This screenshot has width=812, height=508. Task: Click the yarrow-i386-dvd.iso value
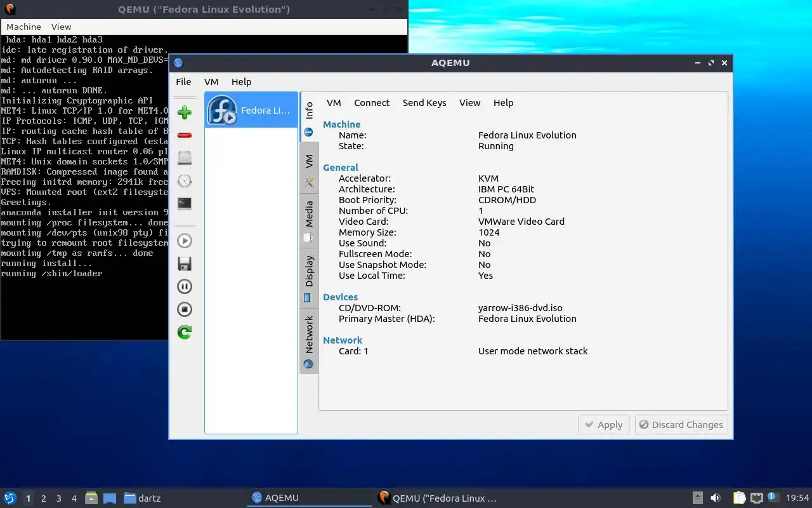(520, 308)
